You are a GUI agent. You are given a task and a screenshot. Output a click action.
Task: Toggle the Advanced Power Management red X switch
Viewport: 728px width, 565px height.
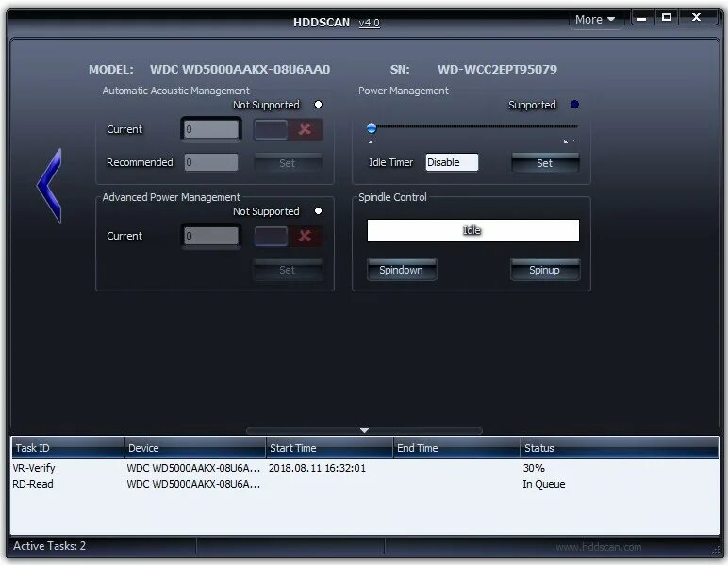tap(288, 237)
